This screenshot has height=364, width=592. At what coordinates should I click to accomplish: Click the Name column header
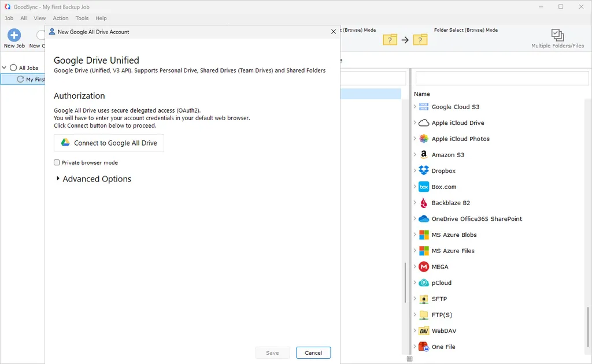[421, 94]
